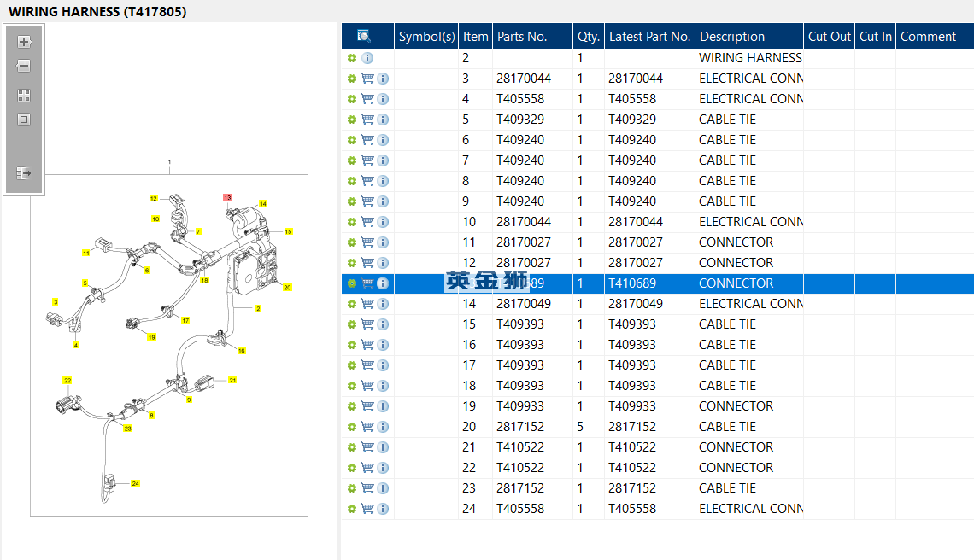The width and height of the screenshot is (974, 560).
Task: Add item 14 28170049 to cart
Action: [x=367, y=304]
